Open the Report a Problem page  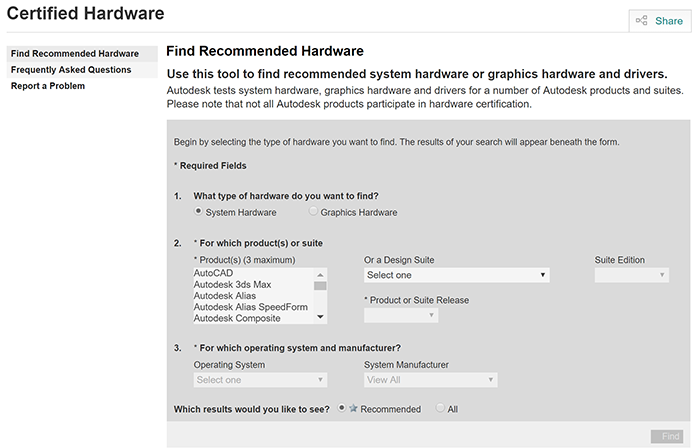click(x=48, y=86)
